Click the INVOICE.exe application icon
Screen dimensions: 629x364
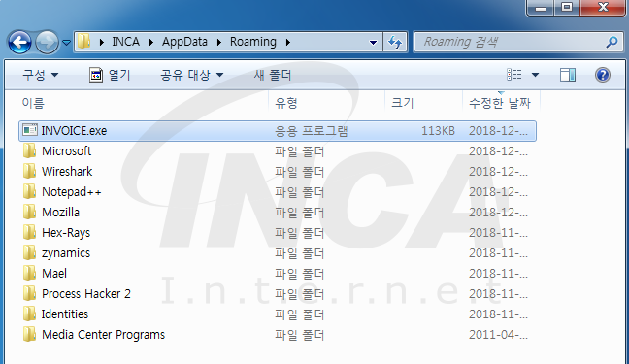pos(30,130)
